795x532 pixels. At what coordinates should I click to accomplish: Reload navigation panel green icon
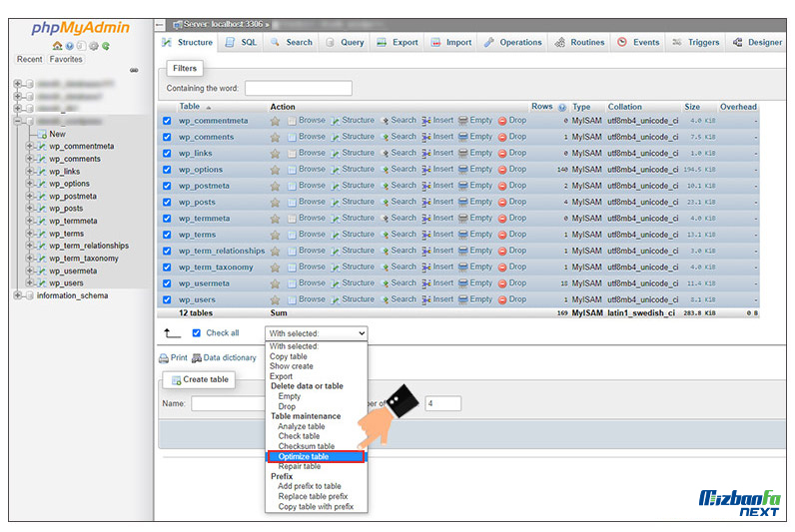[x=106, y=46]
